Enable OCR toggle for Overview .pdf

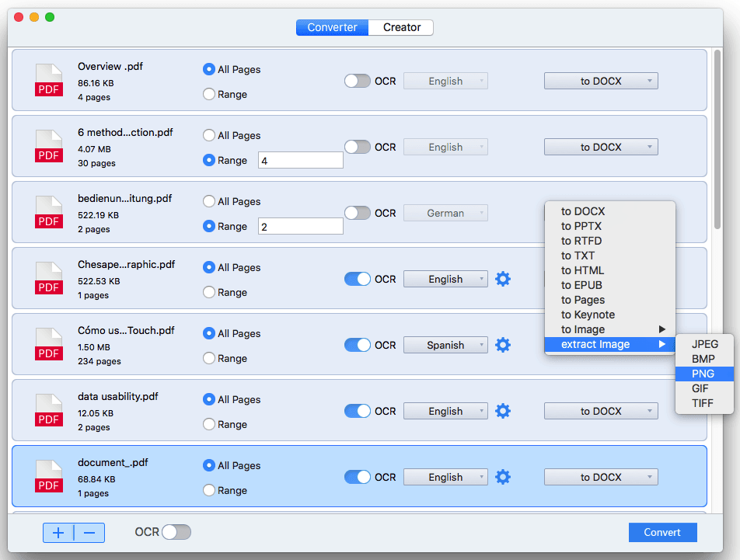click(x=358, y=81)
